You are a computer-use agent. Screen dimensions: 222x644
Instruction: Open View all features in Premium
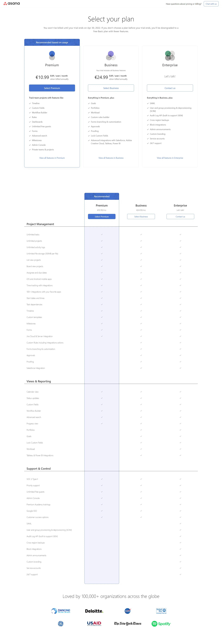point(52,158)
